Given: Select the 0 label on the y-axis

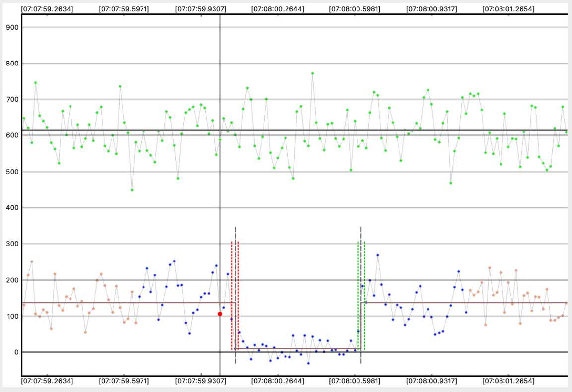Looking at the screenshot, I should (x=16, y=352).
